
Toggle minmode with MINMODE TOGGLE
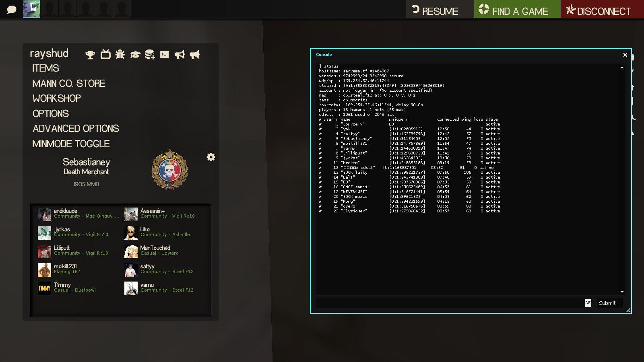point(71,144)
